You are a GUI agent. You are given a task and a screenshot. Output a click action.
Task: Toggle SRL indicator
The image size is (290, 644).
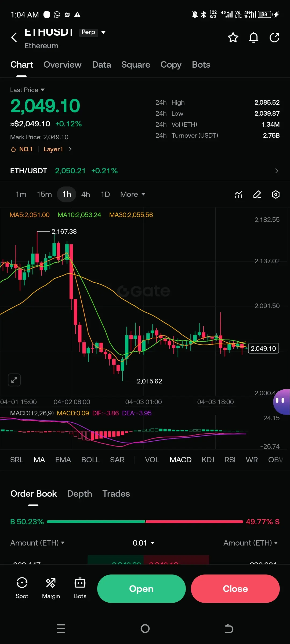pos(17,460)
